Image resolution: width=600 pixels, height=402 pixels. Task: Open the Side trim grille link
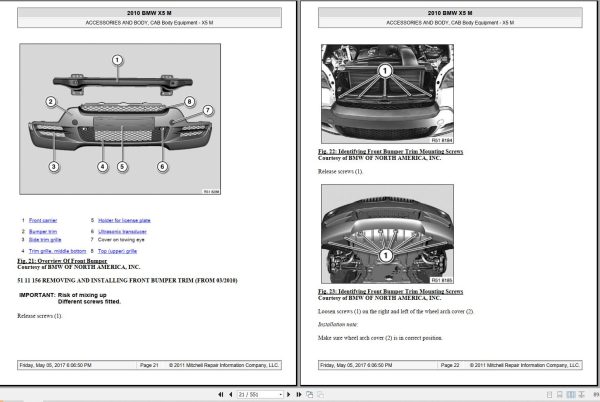pos(45,240)
